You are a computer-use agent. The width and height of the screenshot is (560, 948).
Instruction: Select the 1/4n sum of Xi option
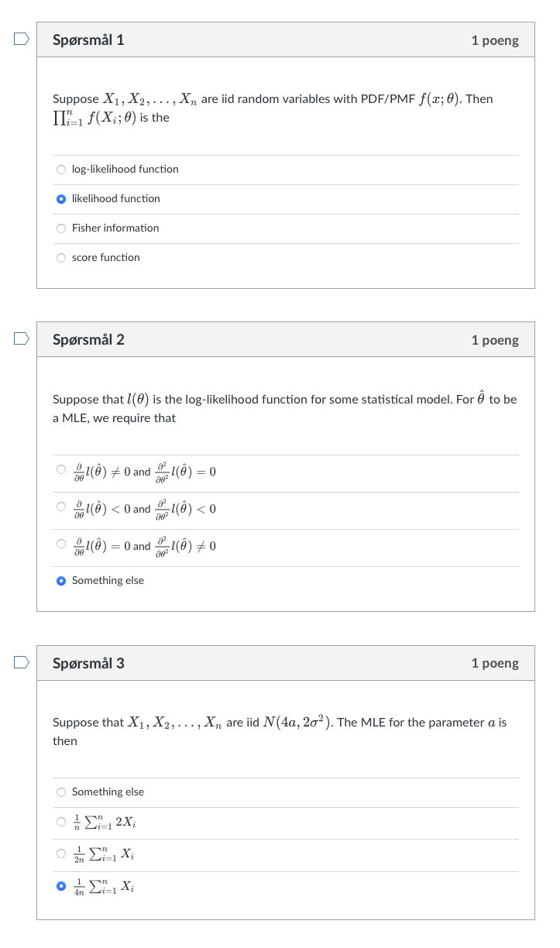tap(61, 886)
